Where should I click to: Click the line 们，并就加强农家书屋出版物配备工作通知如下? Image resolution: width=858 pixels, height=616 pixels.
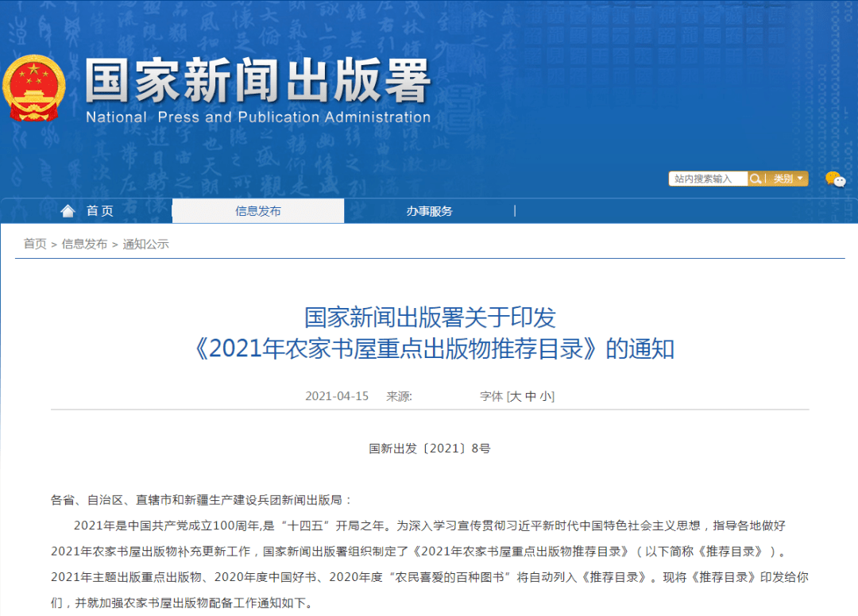(x=183, y=603)
